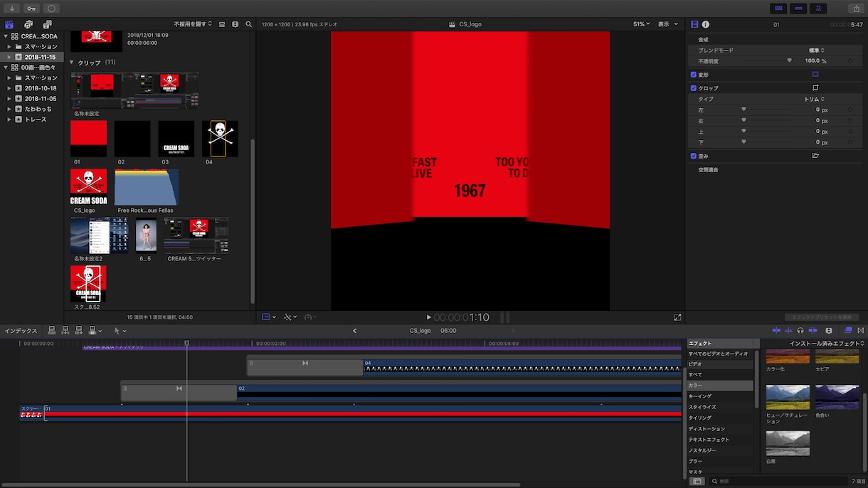Open the Titles and Generators sidebar

click(x=48, y=24)
